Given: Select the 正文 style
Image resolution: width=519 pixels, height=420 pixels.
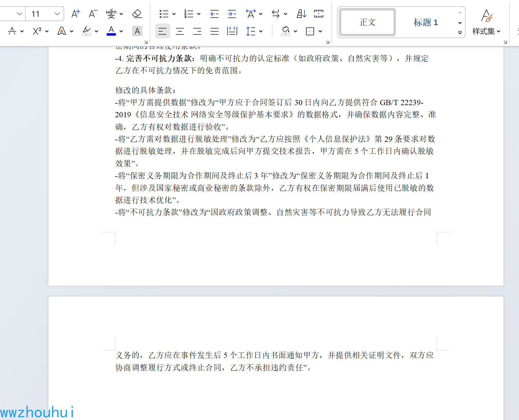Looking at the screenshot, I should 367,22.
